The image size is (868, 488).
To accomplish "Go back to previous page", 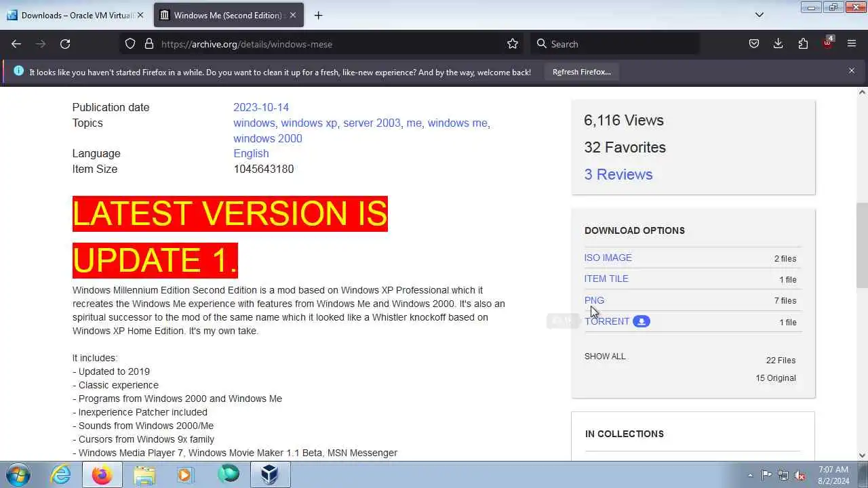I will (x=16, y=43).
